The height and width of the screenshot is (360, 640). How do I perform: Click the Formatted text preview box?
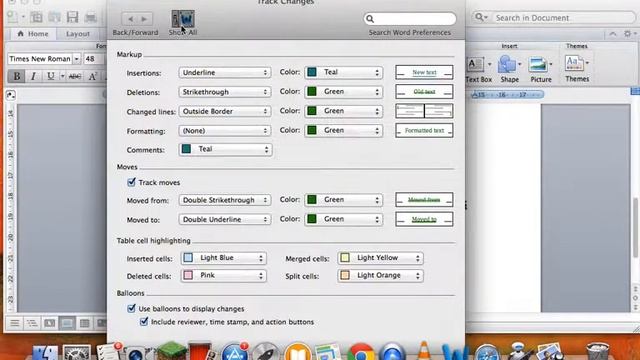tap(424, 131)
